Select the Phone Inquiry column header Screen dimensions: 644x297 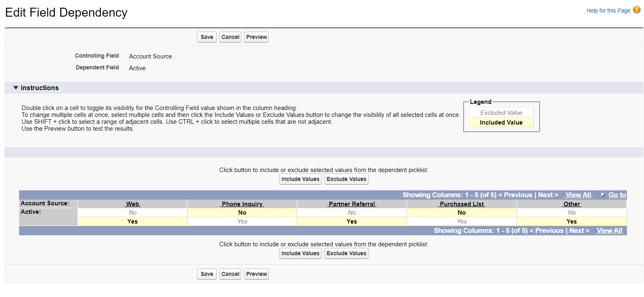click(x=242, y=204)
